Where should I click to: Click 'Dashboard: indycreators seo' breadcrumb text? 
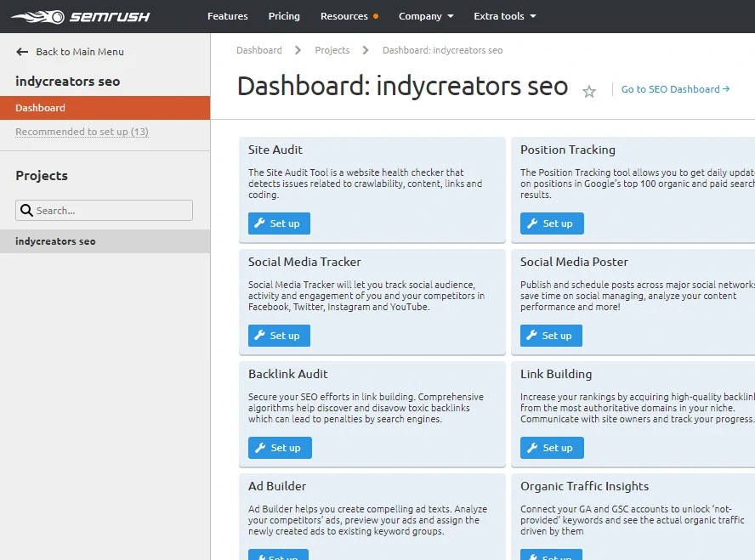pyautogui.click(x=442, y=50)
